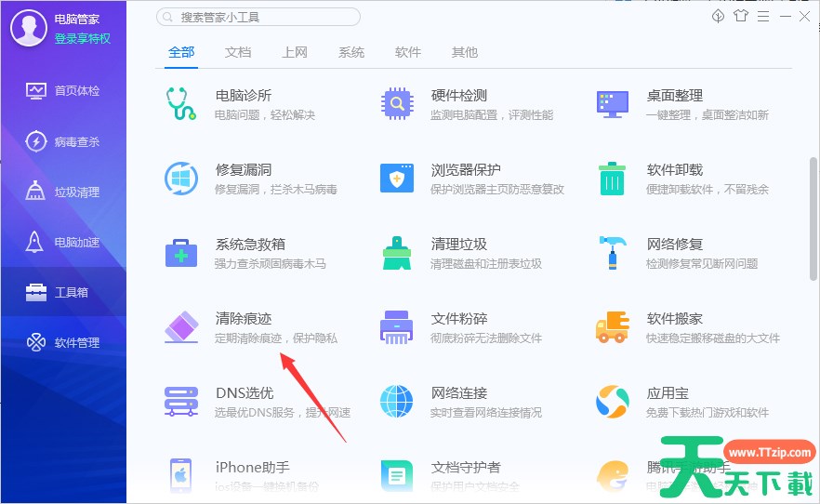Screen dimensions: 820x504
Task: Click 免费下载热门游戏和软件 description
Action: tap(708, 413)
